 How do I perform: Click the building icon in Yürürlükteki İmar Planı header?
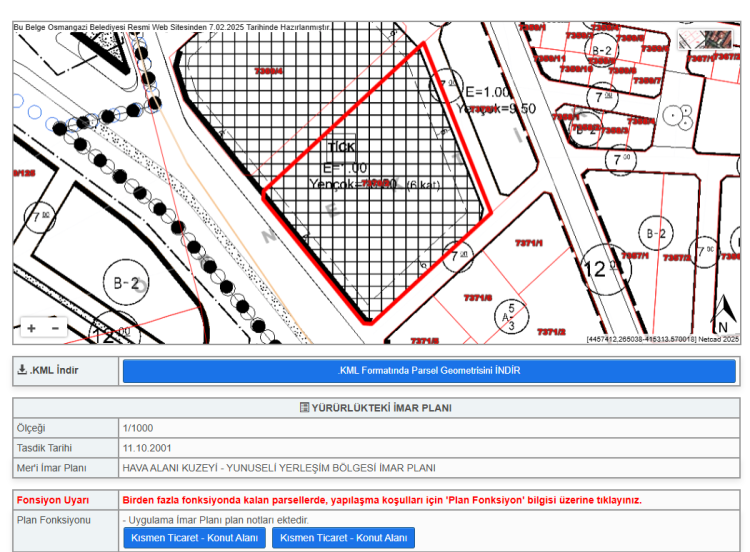click(x=305, y=408)
